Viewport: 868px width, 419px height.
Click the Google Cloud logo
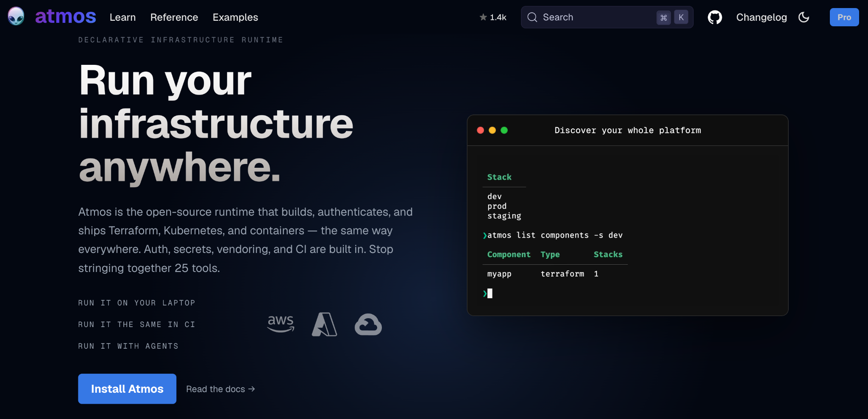[368, 325]
